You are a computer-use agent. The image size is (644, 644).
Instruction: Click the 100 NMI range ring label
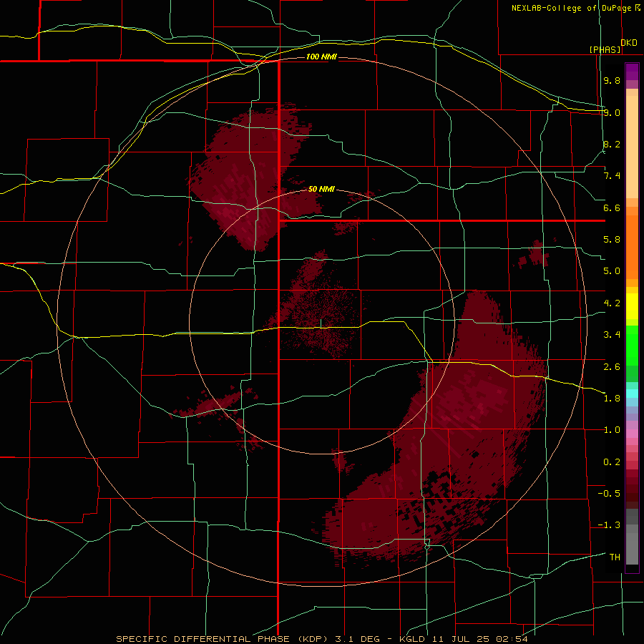321,57
